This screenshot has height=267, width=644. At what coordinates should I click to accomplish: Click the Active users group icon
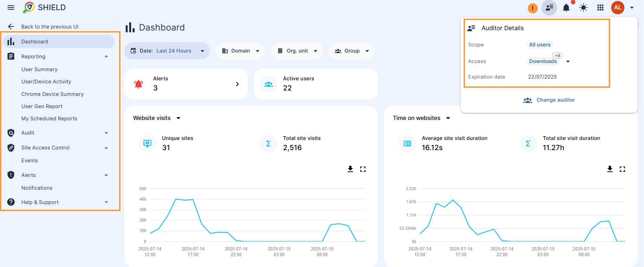click(x=268, y=84)
